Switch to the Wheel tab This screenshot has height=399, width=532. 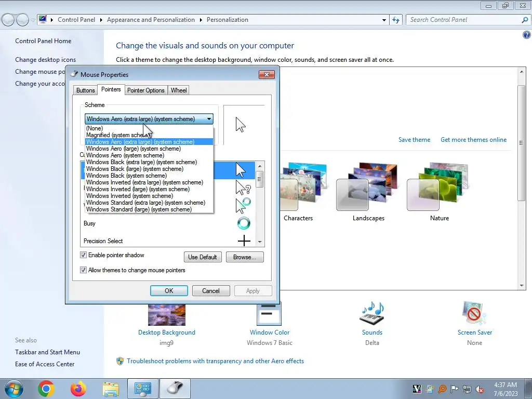179,90
